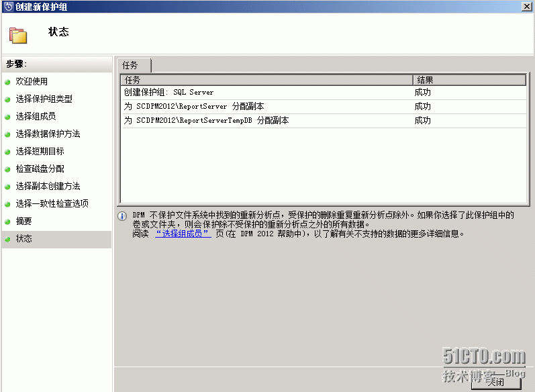This screenshot has height=392, width=535.
Task: Click the clock icon in title bar
Action: 8,7
